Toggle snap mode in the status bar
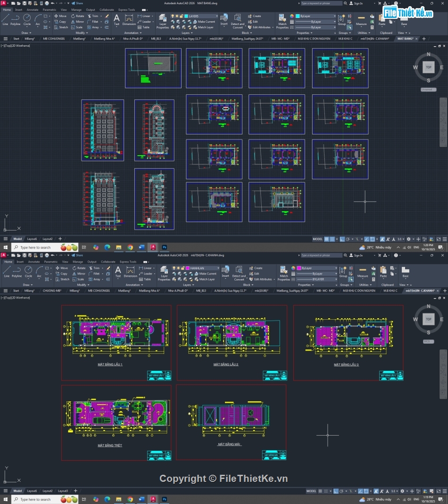Viewport: 448px width, 504px height. (x=332, y=239)
